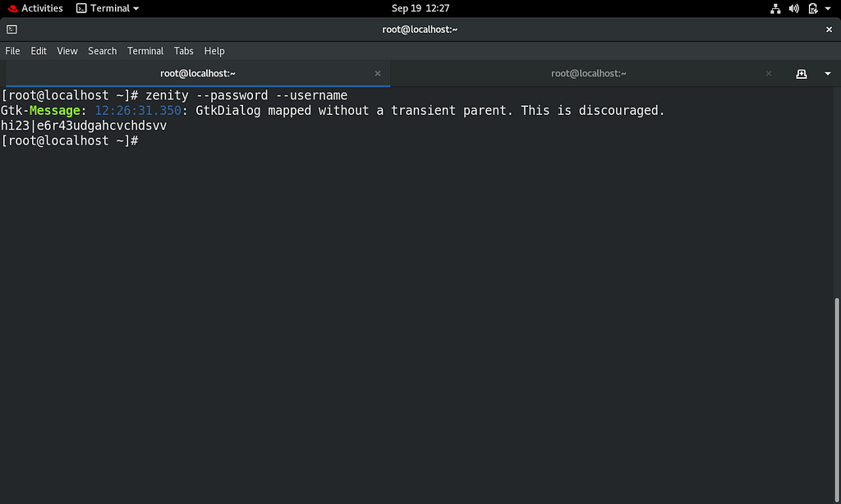Open the Search menu
This screenshot has height=504, width=841.
point(102,51)
